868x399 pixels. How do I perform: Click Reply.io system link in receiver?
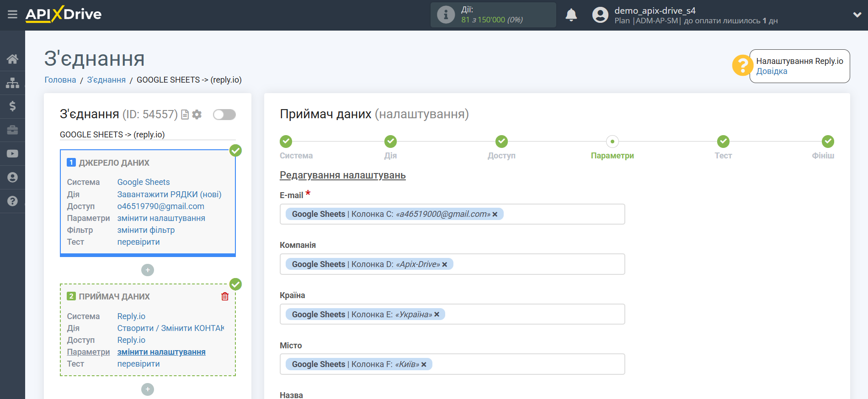pyautogui.click(x=131, y=316)
